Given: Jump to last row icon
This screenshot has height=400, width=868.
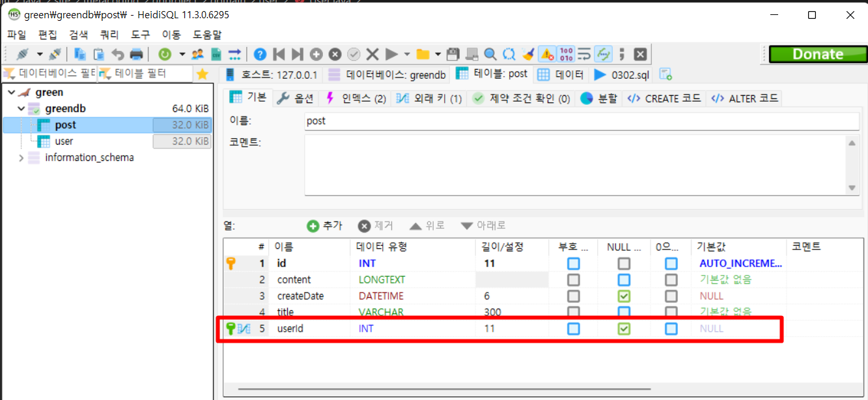Looking at the screenshot, I should pyautogui.click(x=298, y=54).
